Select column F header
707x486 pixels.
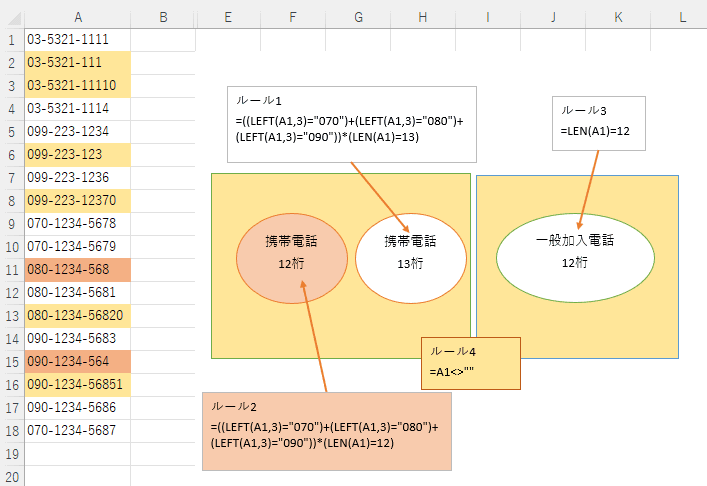pos(293,18)
